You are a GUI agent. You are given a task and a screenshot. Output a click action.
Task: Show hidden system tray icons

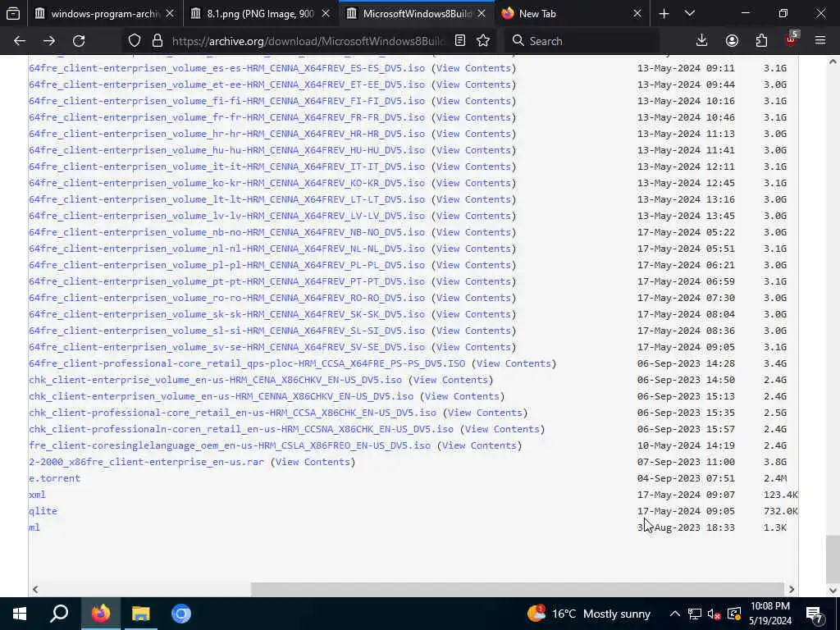tap(675, 614)
